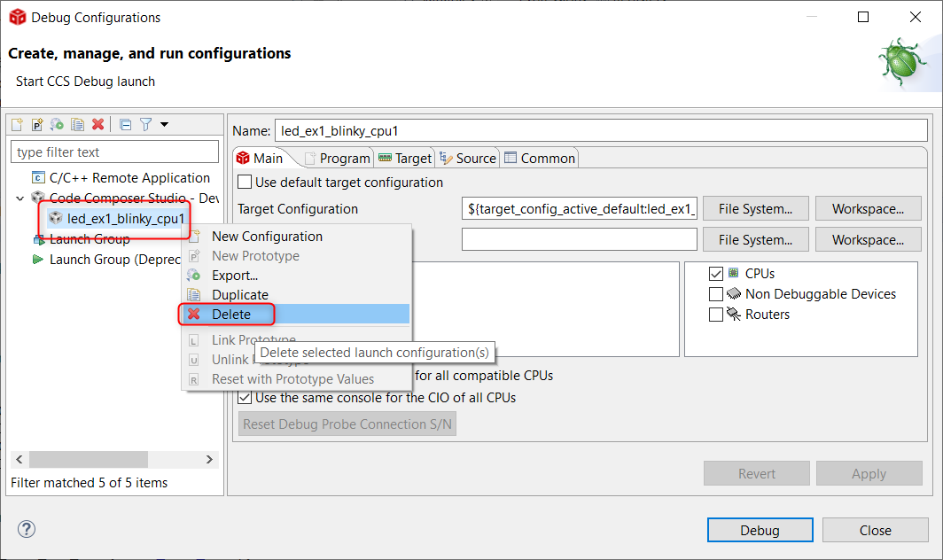This screenshot has height=560, width=943.
Task: Click the Export launch configuration toolbar icon
Action: pos(57,125)
